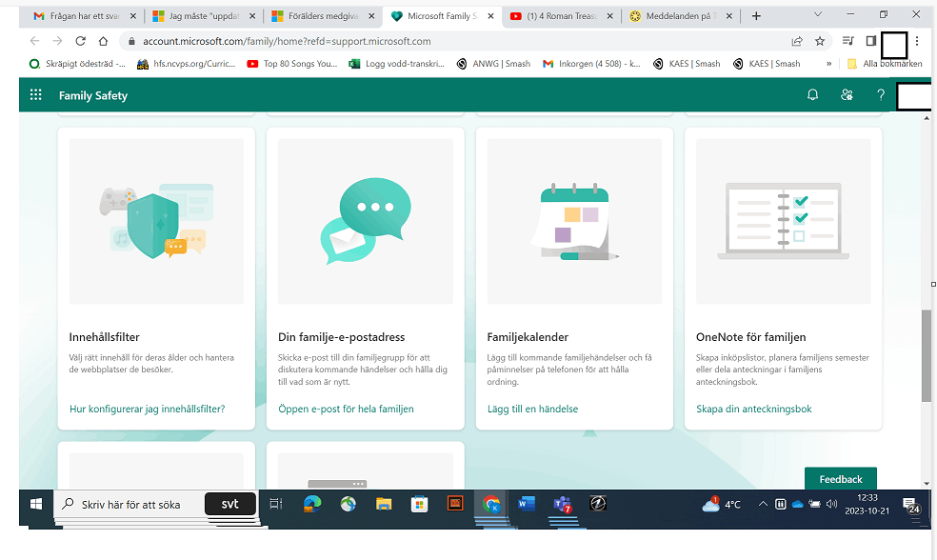
Task: Expand hidden bookmarks overflow chevron
Action: click(828, 64)
